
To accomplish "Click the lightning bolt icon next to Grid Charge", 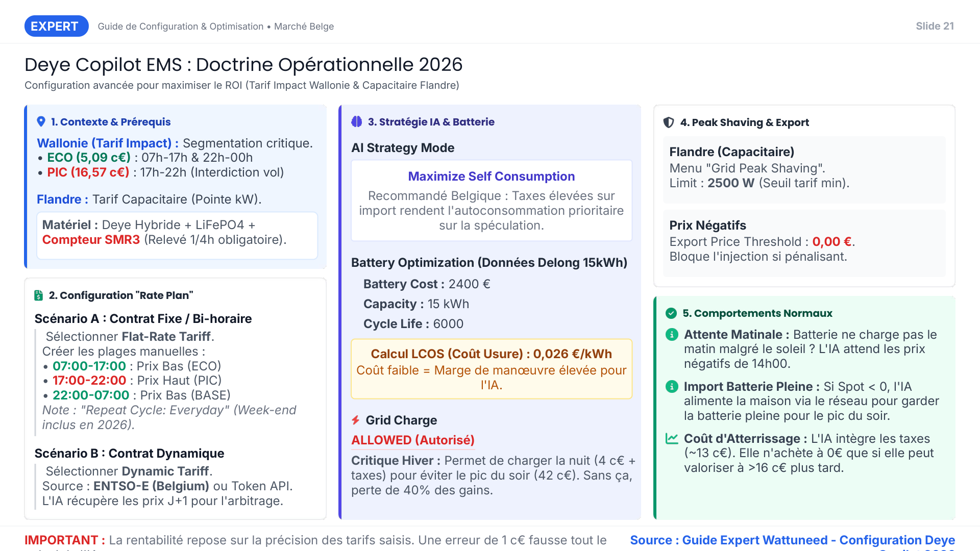I will pos(355,420).
